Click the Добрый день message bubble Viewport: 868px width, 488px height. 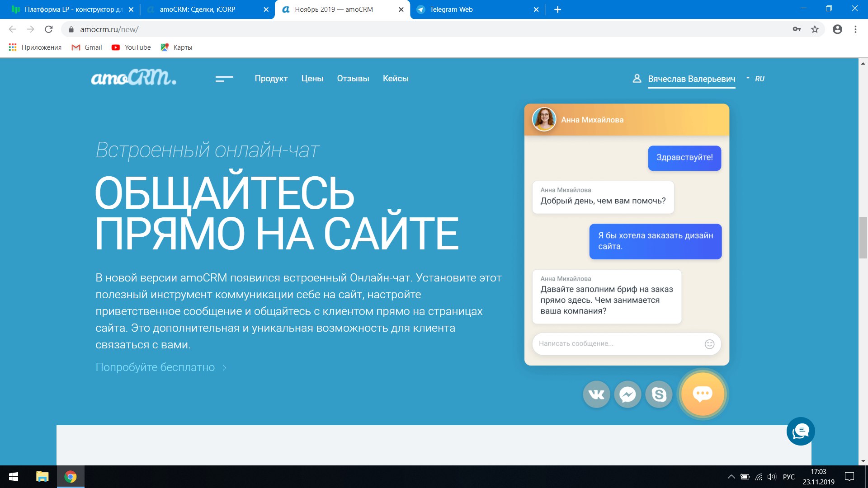[x=603, y=197]
